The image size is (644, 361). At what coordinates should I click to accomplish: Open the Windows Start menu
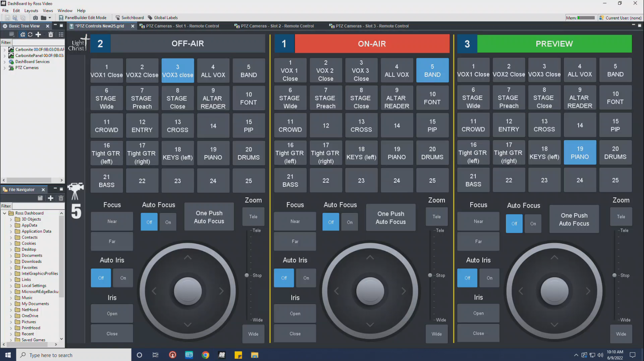tap(8, 355)
